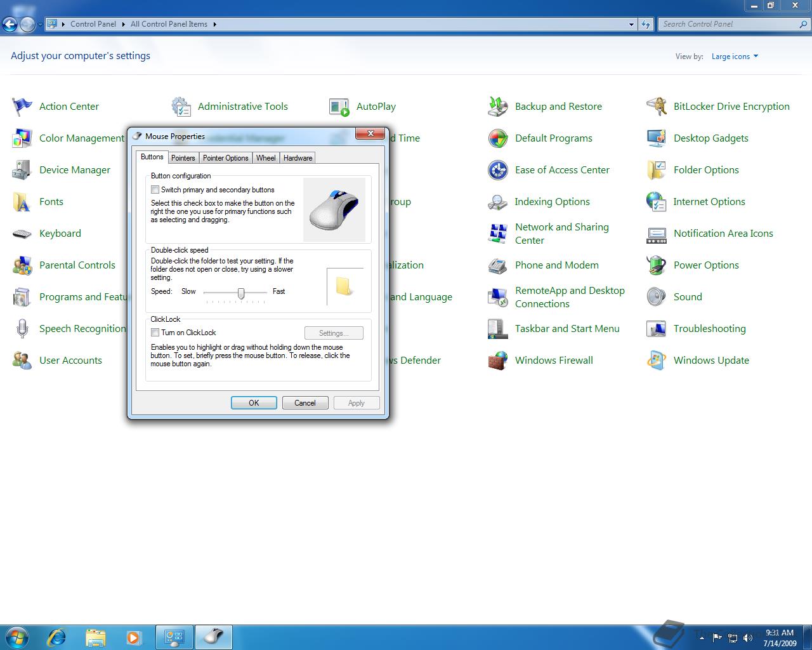Check the Turn on ClickLock box
Viewport: 812px width, 650px height.
(x=155, y=333)
